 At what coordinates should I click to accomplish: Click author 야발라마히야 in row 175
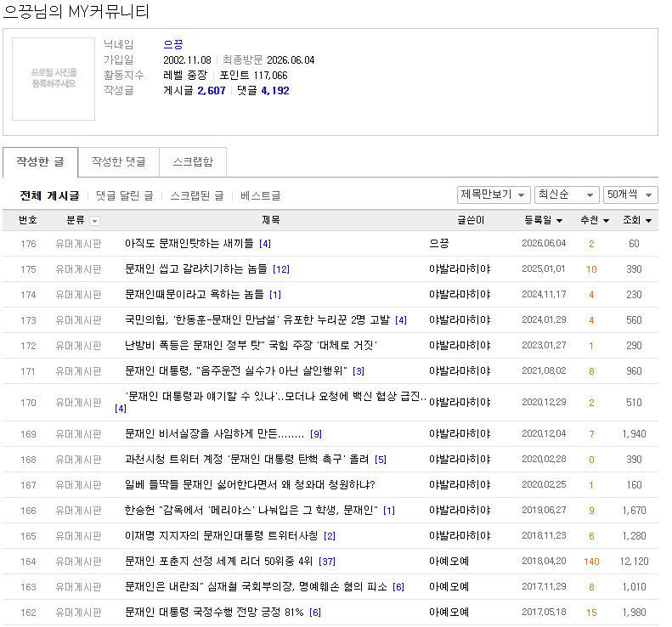(460, 268)
